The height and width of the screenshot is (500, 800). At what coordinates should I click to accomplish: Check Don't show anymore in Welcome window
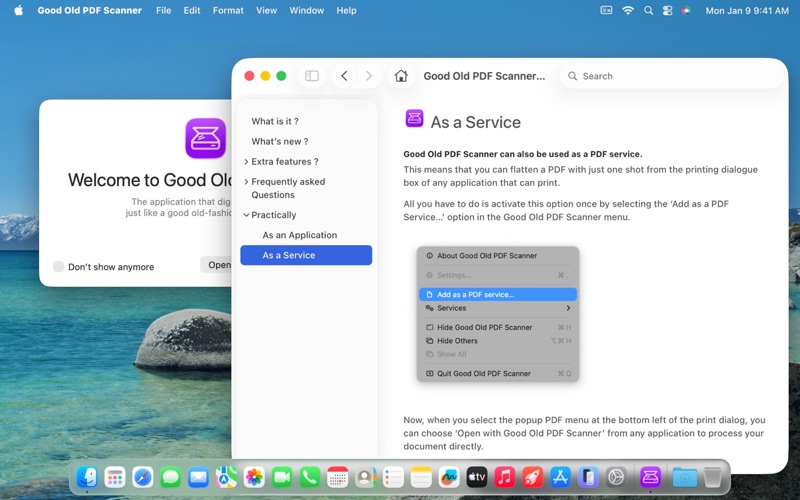tap(58, 266)
